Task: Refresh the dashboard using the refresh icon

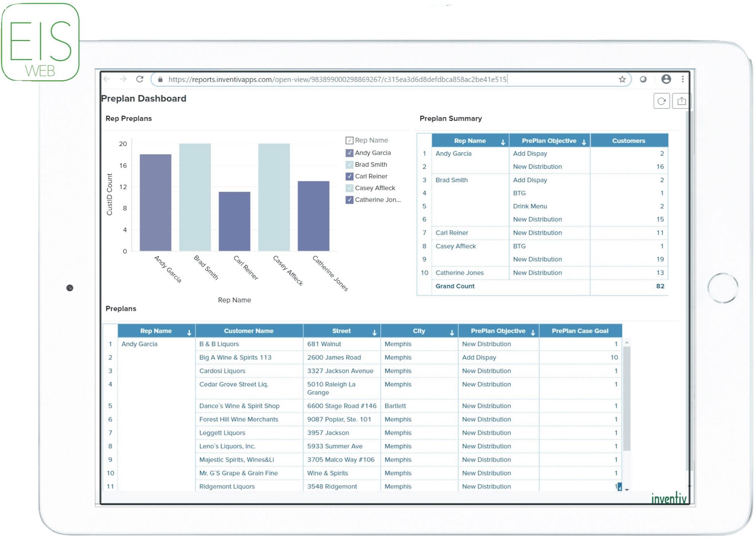Action: click(661, 101)
